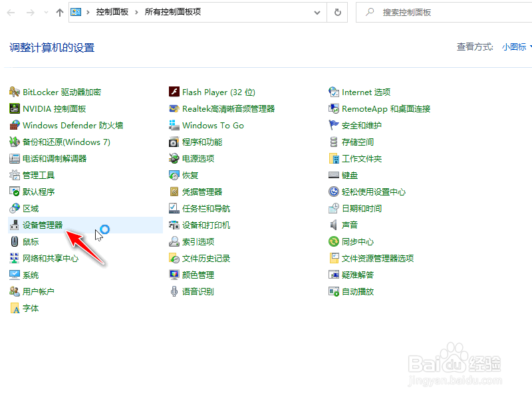
Task: Open 网络和共享中心 icon
Action: [x=14, y=258]
